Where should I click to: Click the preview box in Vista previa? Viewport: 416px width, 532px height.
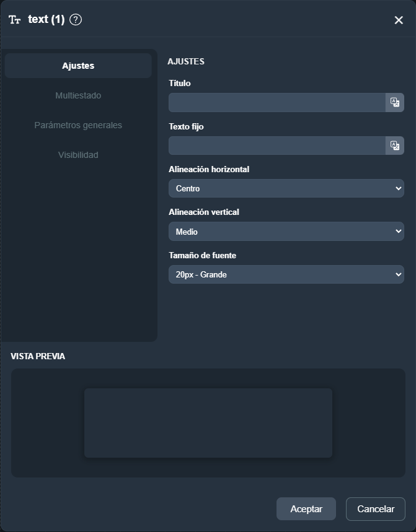click(208, 423)
